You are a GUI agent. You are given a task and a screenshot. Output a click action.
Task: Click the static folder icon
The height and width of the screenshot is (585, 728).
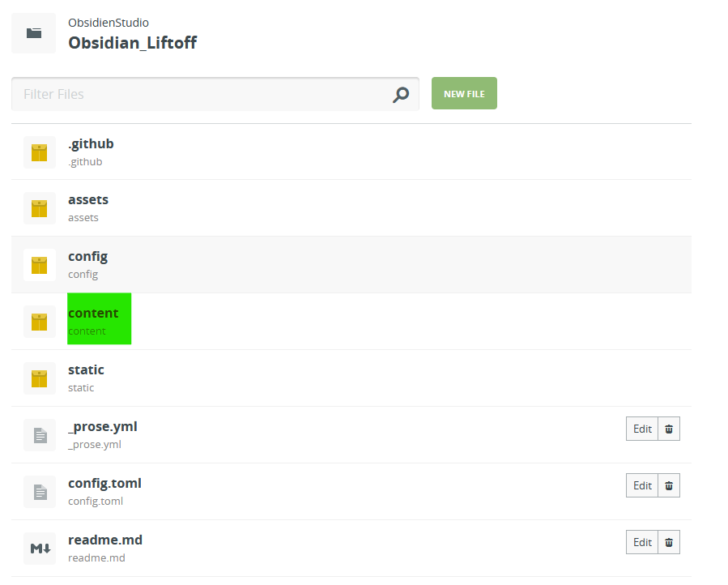click(39, 378)
